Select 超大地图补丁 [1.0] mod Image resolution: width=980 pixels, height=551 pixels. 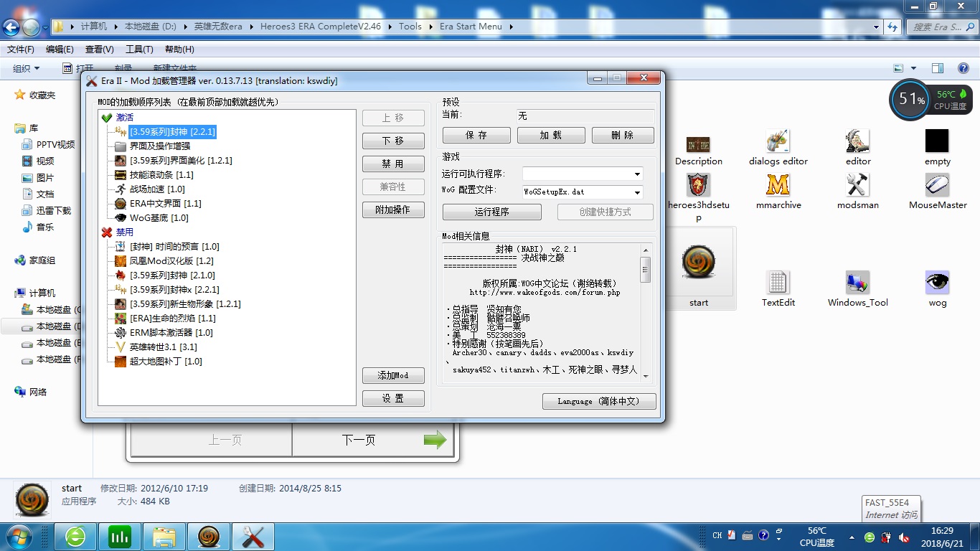click(166, 361)
